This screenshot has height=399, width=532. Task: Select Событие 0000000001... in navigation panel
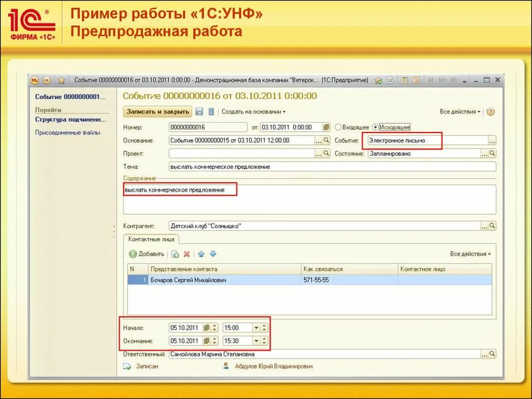(x=70, y=97)
